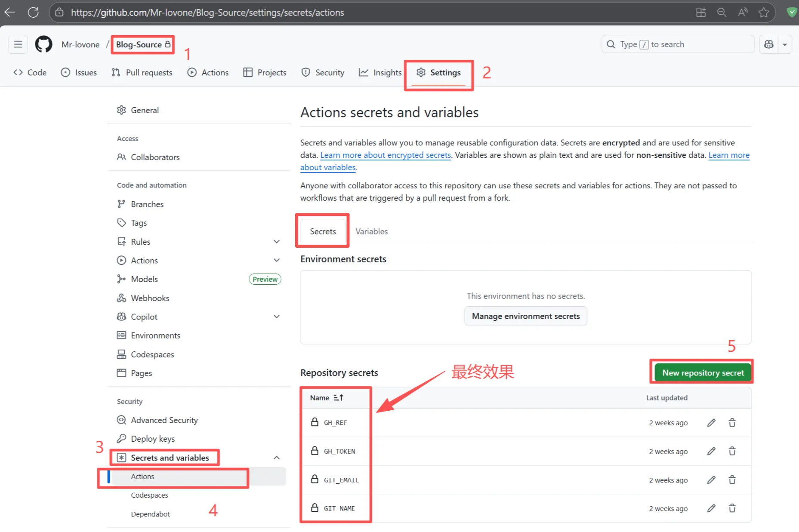Click the Type to search field
The image size is (799, 532).
pyautogui.click(x=678, y=44)
